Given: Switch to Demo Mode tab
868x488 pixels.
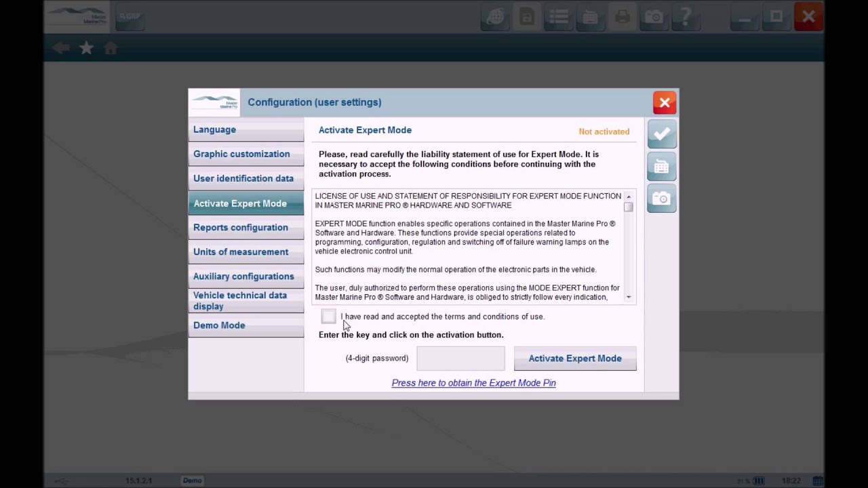Looking at the screenshot, I should [246, 325].
